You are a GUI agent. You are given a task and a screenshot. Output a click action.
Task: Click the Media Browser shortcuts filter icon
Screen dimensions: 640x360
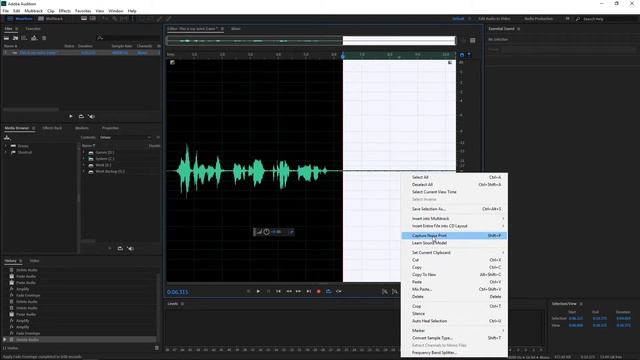(7, 138)
